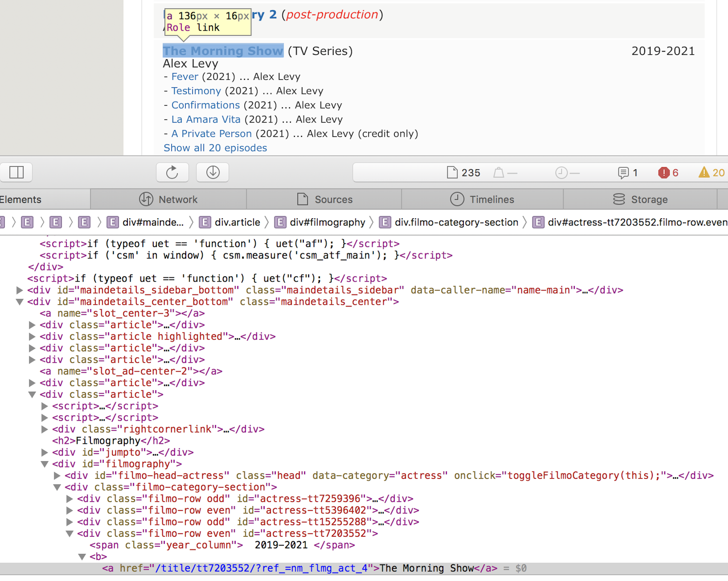The height and width of the screenshot is (581, 728).
Task: Click the resource count document icon
Action: pyautogui.click(x=452, y=172)
